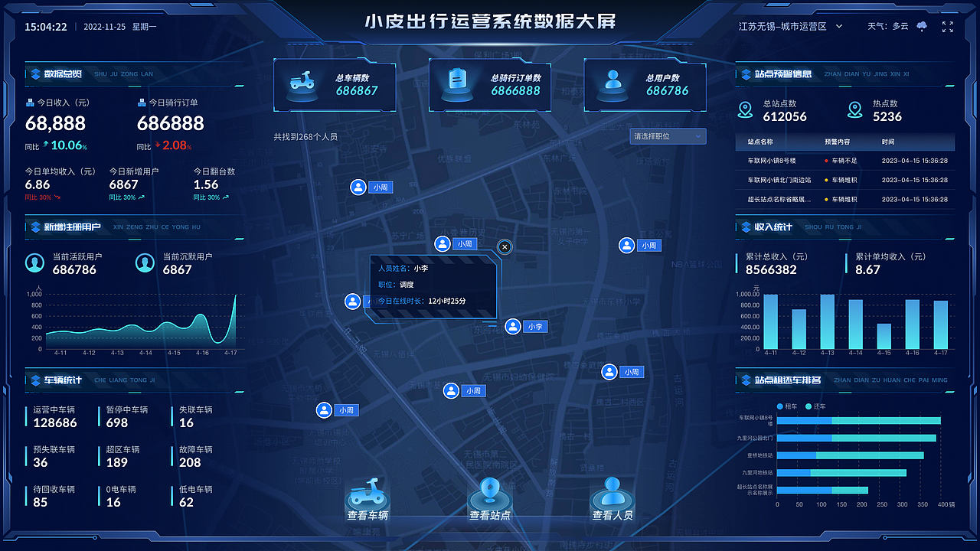
Task: Click the 今日收入（元） icon
Action: point(30,102)
